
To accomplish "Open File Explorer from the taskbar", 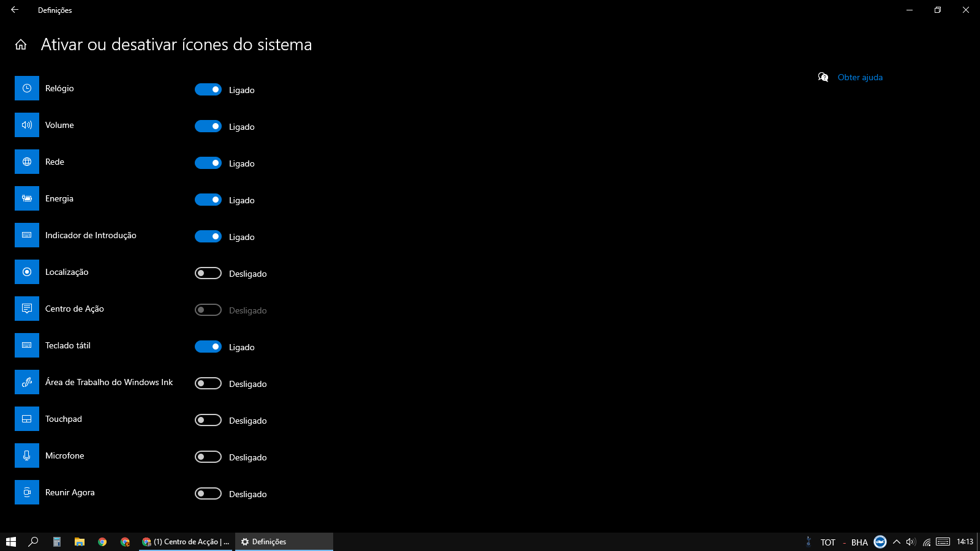I will 80,542.
